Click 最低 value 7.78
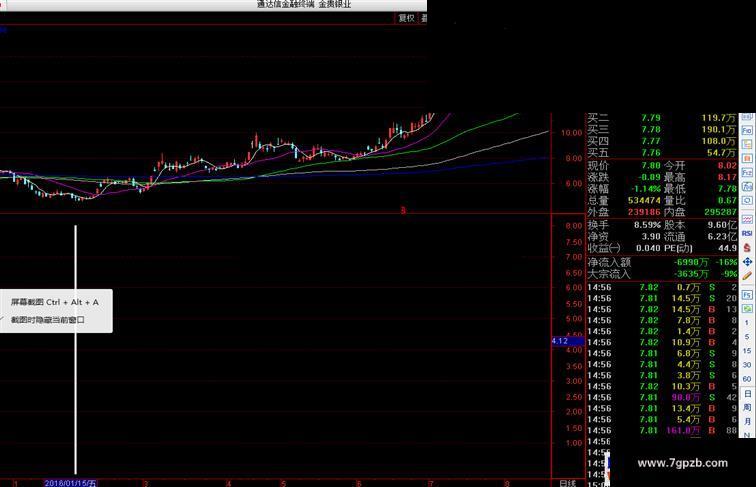This screenshot has height=487, width=756. tap(727, 189)
